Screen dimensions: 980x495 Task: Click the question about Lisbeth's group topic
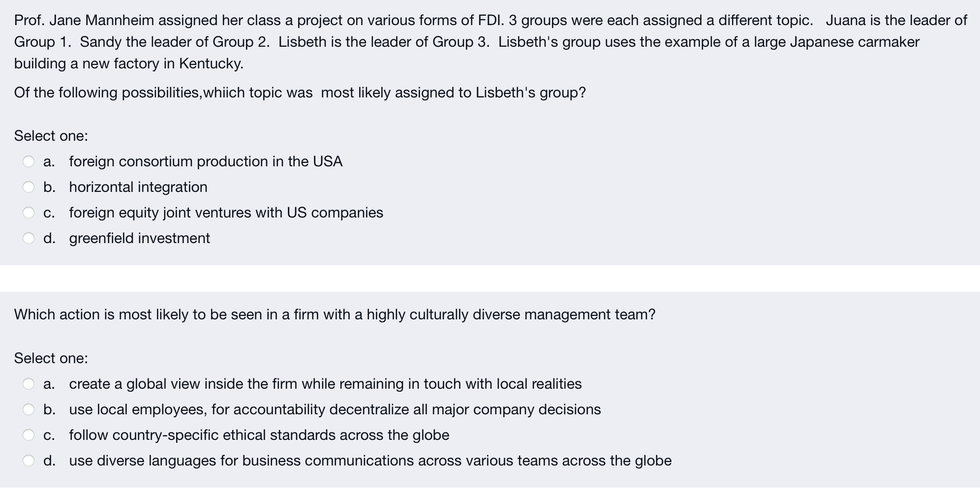click(x=300, y=93)
